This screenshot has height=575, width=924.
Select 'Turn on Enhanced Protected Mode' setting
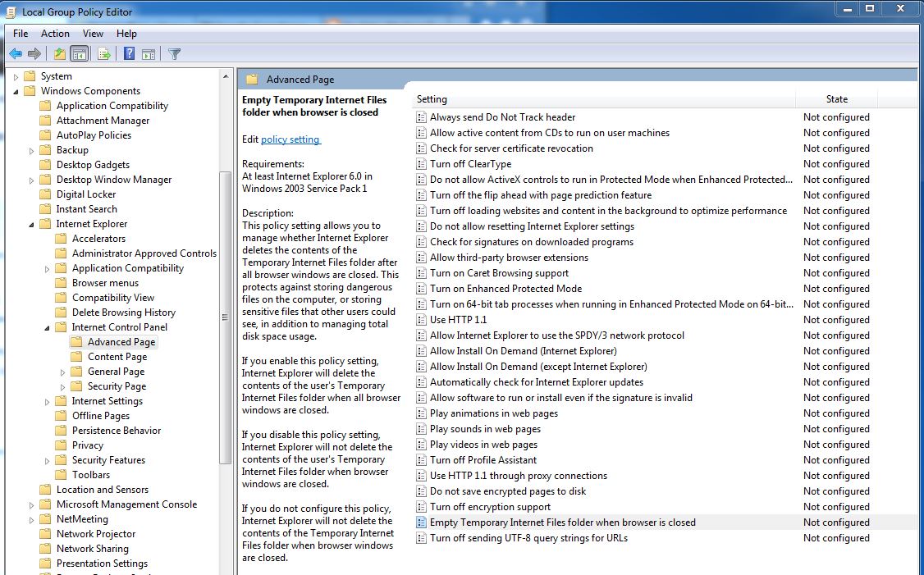[x=505, y=289]
